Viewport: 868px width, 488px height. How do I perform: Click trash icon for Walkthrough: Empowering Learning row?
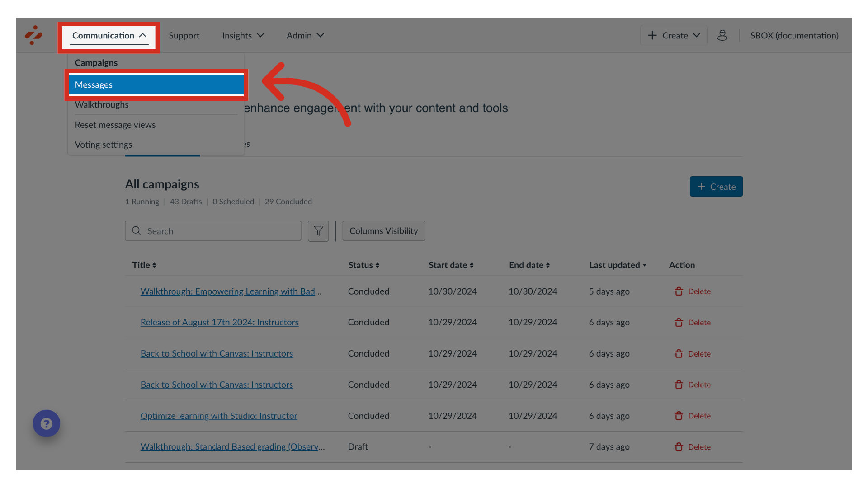pos(679,291)
